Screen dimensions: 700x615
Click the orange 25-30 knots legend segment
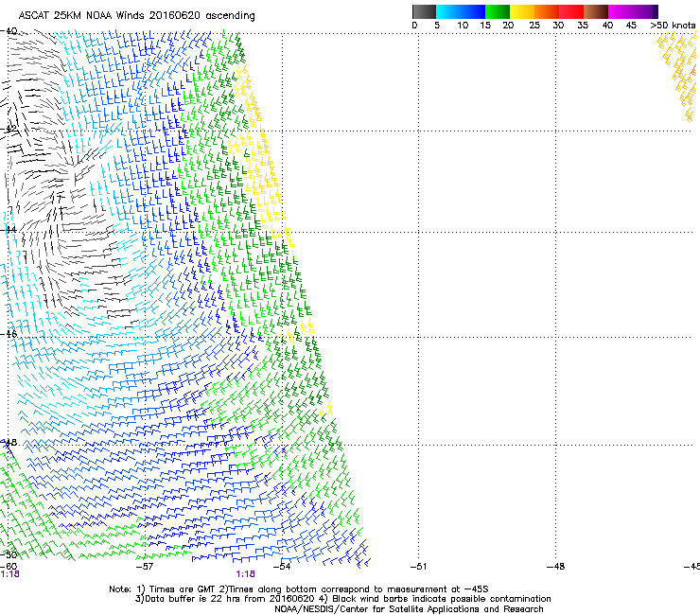(x=547, y=12)
